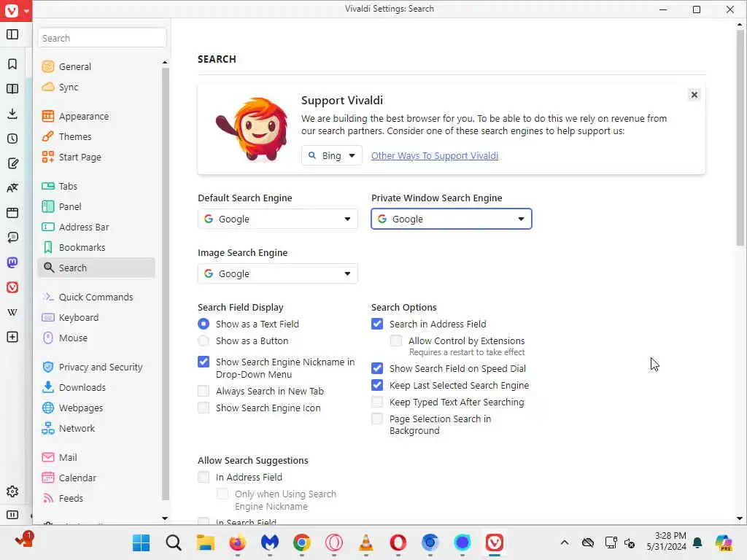747x560 pixels.
Task: Toggle the side panel icon
Action: (12, 35)
